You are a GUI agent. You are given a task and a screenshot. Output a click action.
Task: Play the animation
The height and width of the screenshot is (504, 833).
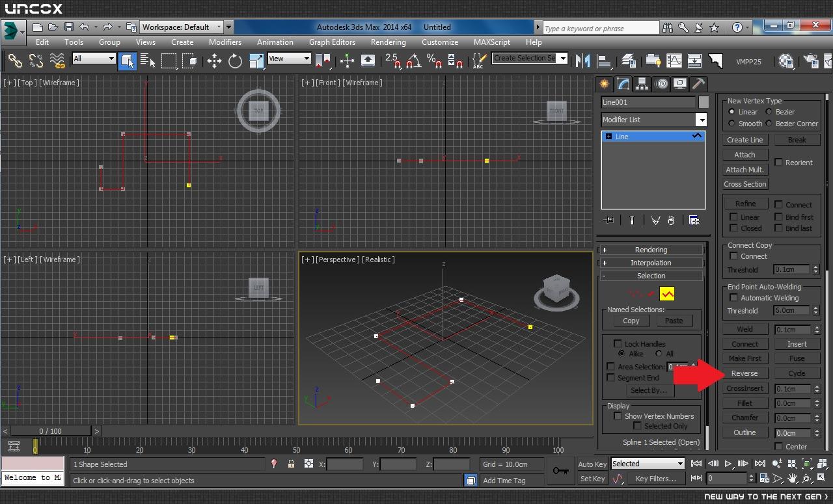tap(728, 463)
